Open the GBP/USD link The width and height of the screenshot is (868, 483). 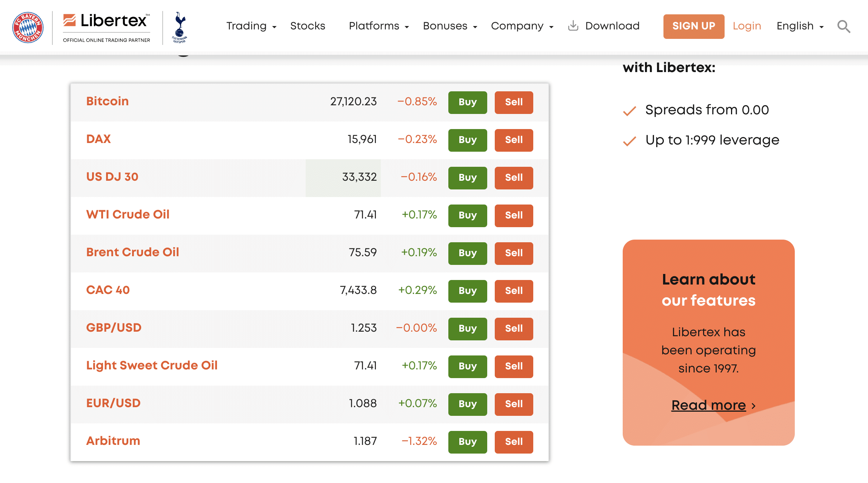click(x=114, y=328)
